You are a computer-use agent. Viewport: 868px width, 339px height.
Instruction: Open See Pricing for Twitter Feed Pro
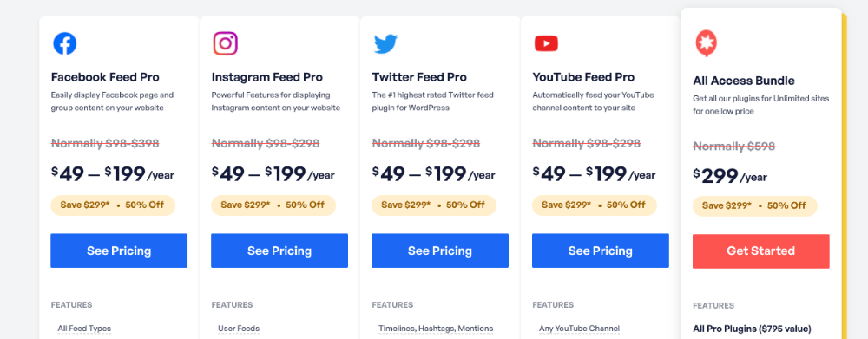(x=440, y=251)
